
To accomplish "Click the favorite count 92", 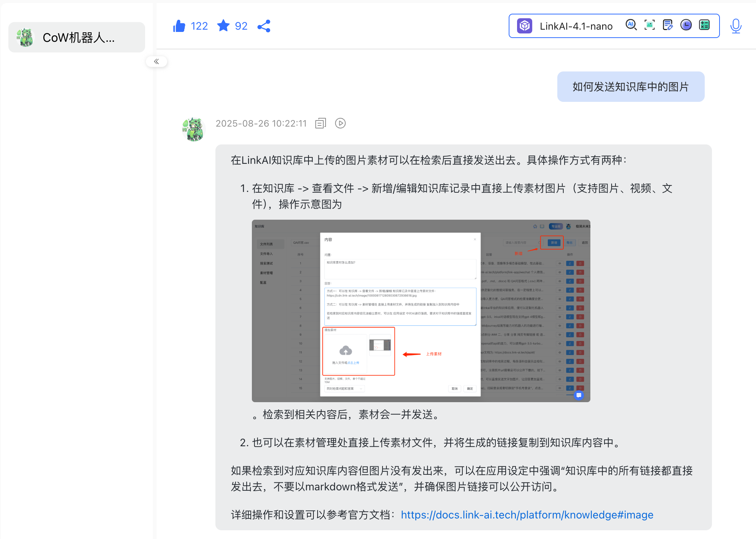I will tap(241, 26).
